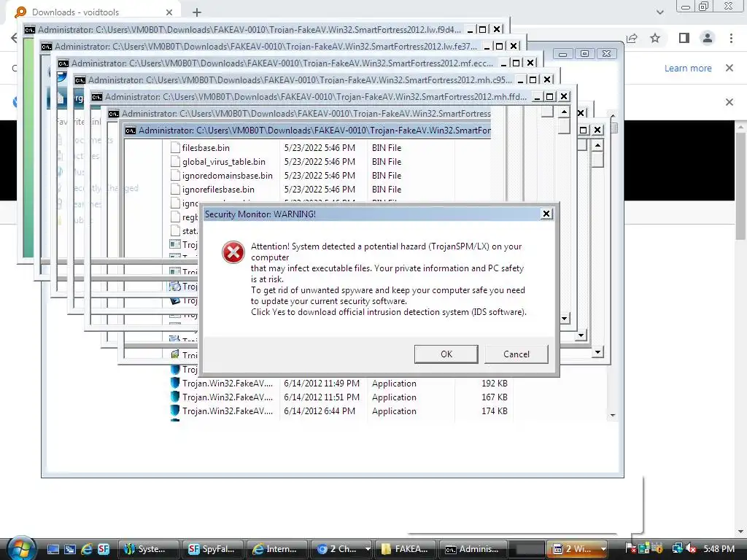Image resolution: width=747 pixels, height=560 pixels.
Task: Open the system icon of SmartFortress2012.mh.ffd console
Action: (97, 97)
